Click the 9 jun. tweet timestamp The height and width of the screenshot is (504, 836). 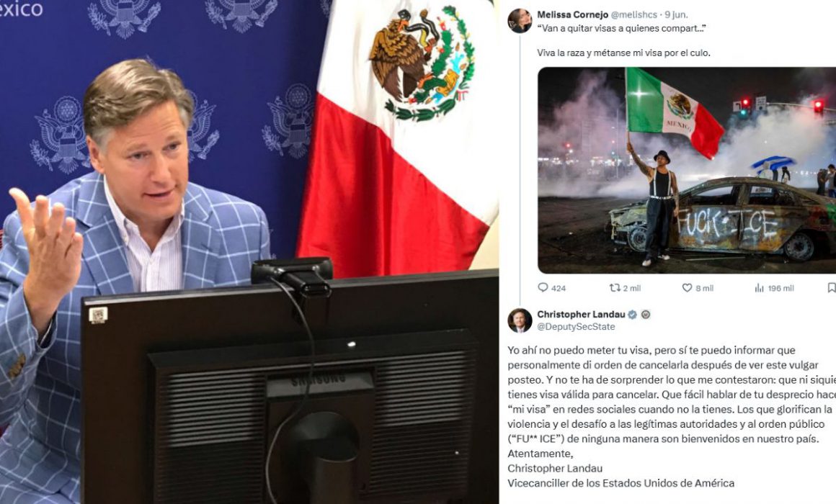coord(676,14)
